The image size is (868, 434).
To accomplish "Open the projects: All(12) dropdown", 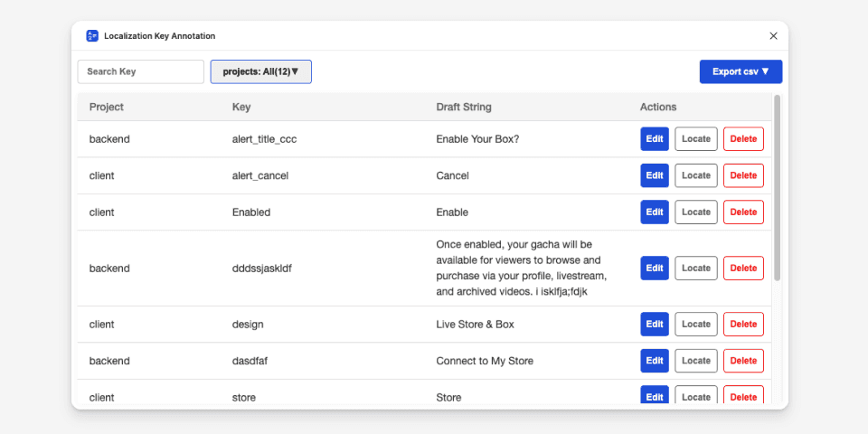I will tap(260, 72).
